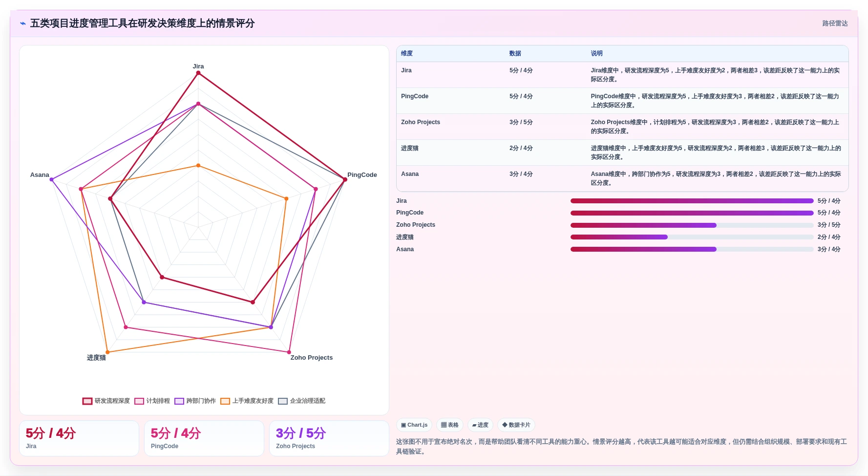The image size is (868, 476).
Task: Click the blue icon before the dashboard title
Action: (x=22, y=23)
